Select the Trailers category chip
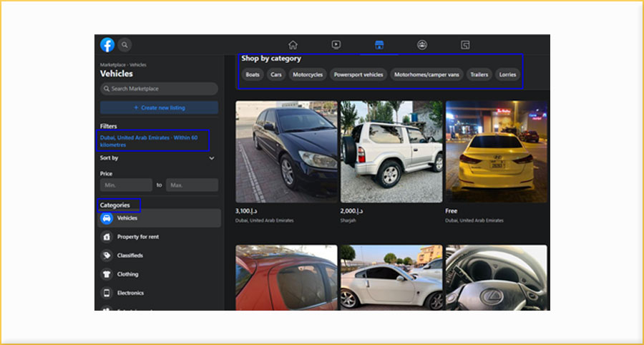Screen dimensions: 644x345 pos(479,74)
